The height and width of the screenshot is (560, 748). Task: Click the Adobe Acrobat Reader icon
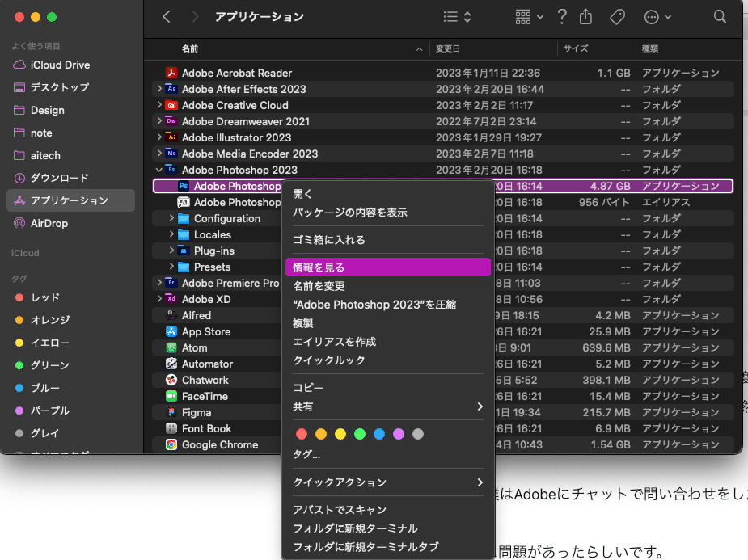tap(171, 73)
